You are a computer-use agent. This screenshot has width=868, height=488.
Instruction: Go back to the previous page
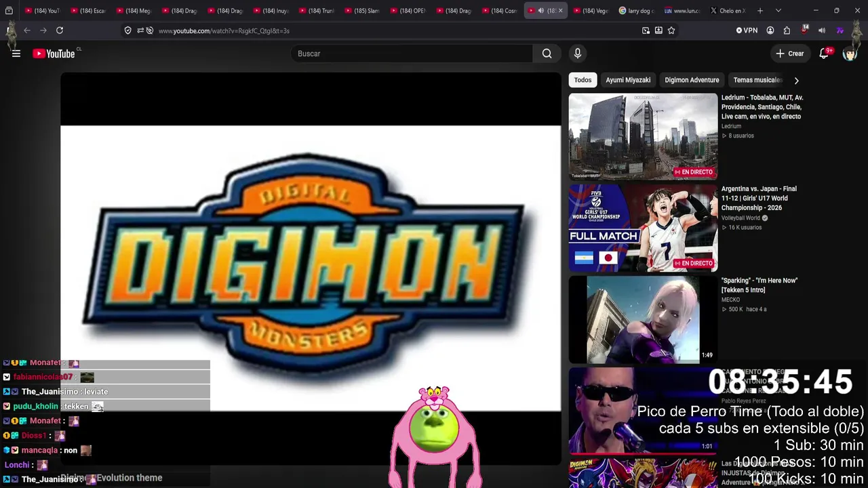pyautogui.click(x=27, y=30)
